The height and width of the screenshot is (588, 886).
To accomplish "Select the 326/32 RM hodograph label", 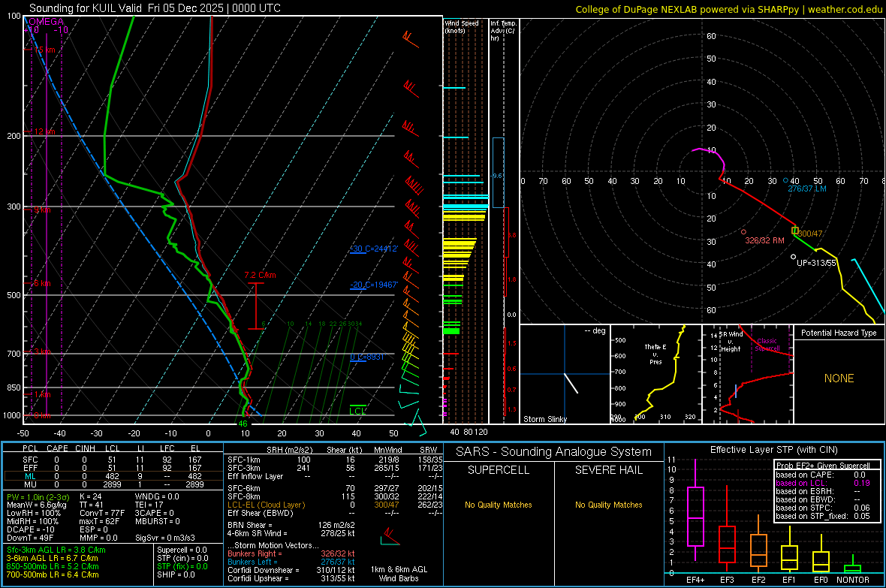I will click(x=764, y=240).
